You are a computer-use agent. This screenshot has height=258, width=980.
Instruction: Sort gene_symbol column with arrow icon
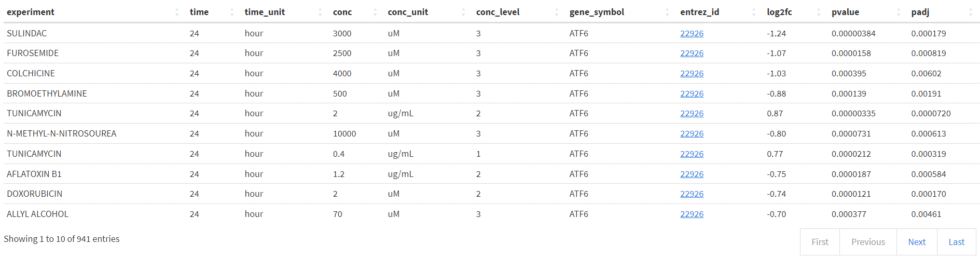667,12
